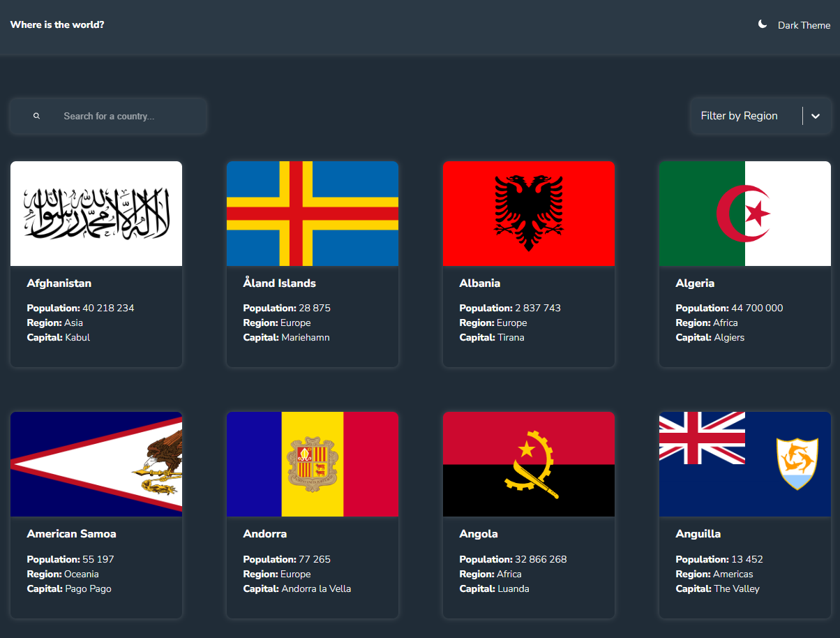The width and height of the screenshot is (840, 638).
Task: Select the Algeria card title
Action: tap(695, 283)
